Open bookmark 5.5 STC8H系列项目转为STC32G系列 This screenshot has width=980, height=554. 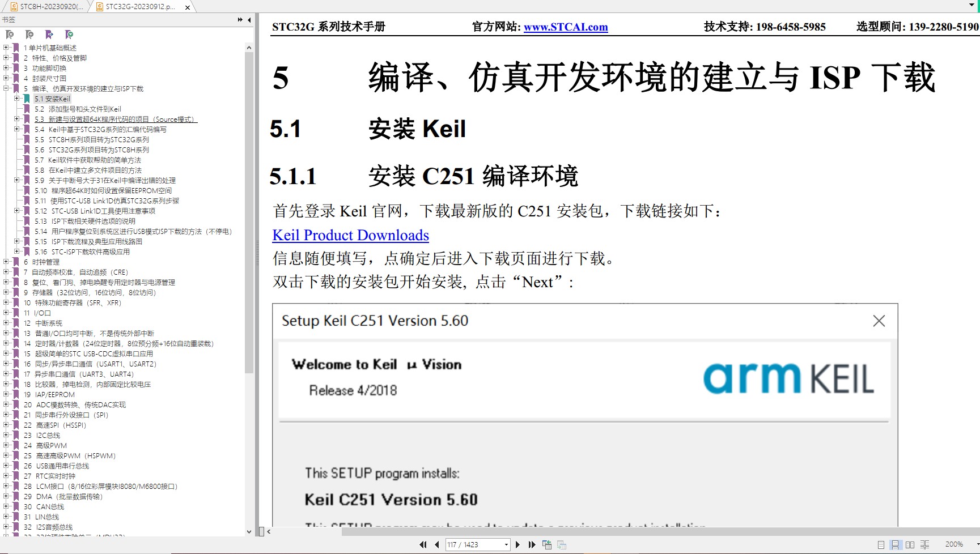pos(92,139)
